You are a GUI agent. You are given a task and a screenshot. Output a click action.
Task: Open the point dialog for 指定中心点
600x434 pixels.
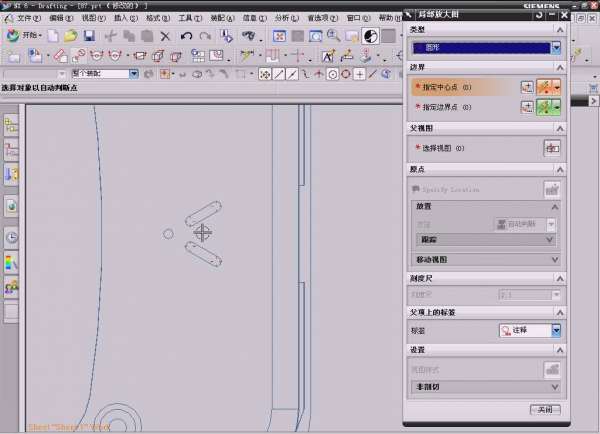(x=527, y=88)
